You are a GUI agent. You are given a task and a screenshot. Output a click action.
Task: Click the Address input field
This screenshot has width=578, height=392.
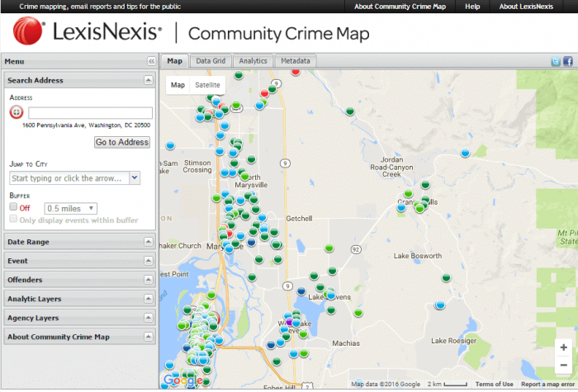pos(90,113)
